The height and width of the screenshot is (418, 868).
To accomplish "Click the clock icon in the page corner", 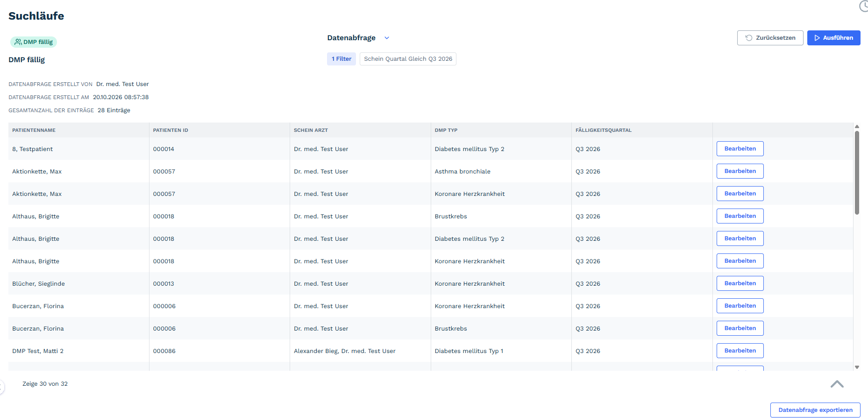I will point(864,6).
